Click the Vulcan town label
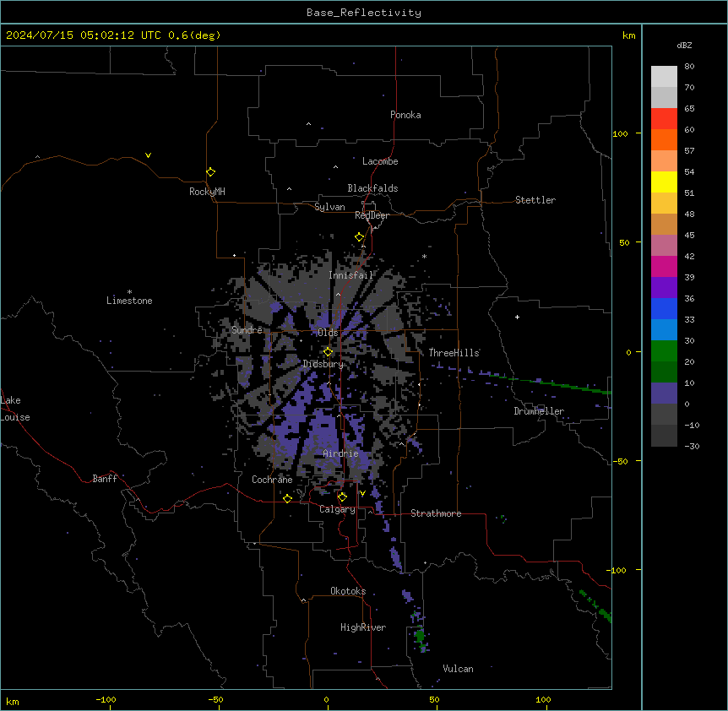The height and width of the screenshot is (711, 728). 459,669
